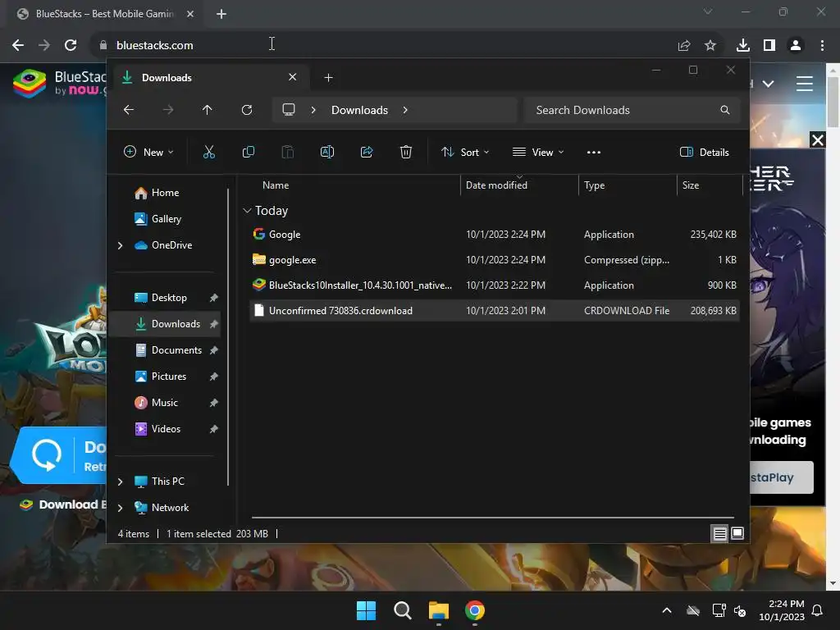Sort by Name column header

pos(276,185)
